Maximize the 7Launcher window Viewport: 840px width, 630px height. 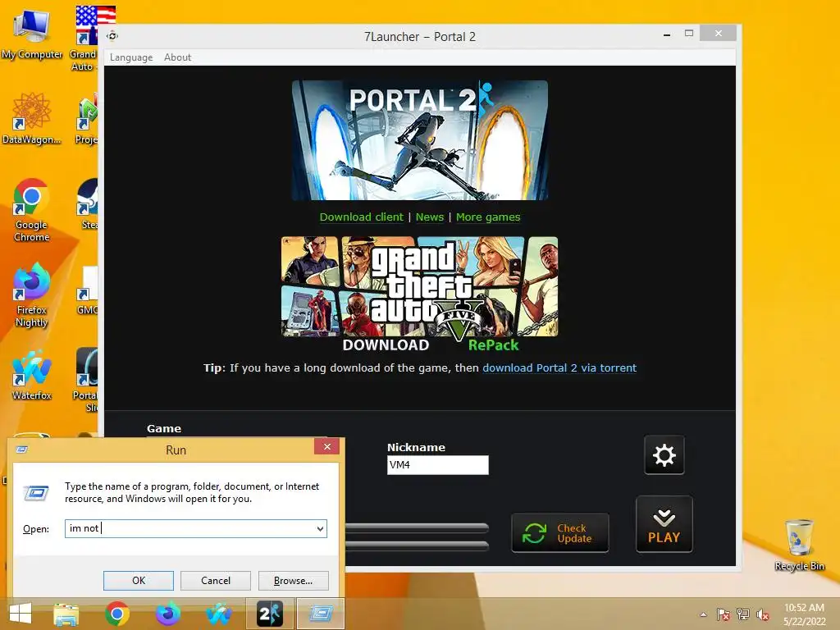click(689, 33)
